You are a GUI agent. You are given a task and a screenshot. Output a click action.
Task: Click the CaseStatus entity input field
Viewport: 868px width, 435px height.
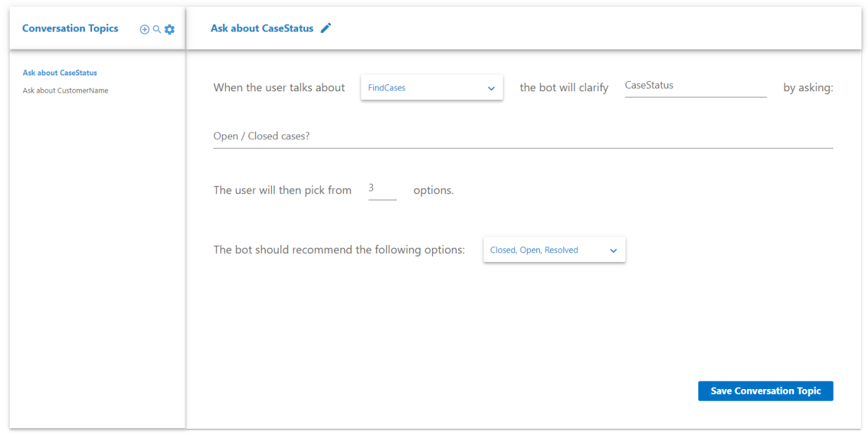coord(695,86)
